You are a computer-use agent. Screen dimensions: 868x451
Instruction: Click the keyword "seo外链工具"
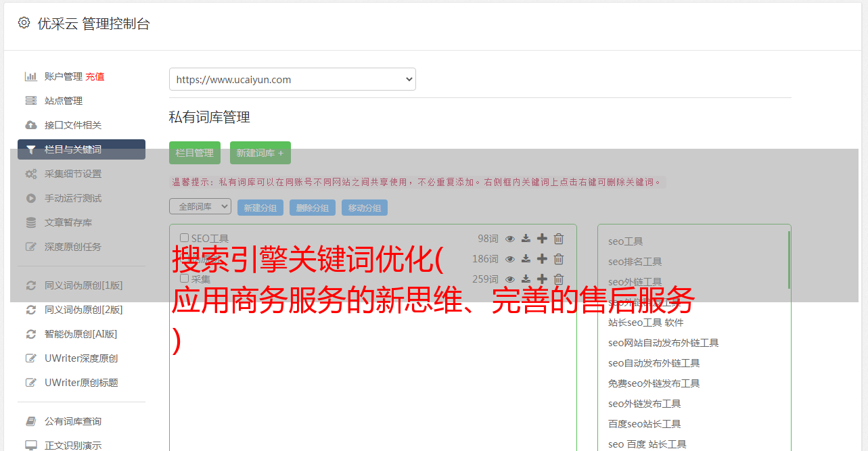pyautogui.click(x=635, y=282)
